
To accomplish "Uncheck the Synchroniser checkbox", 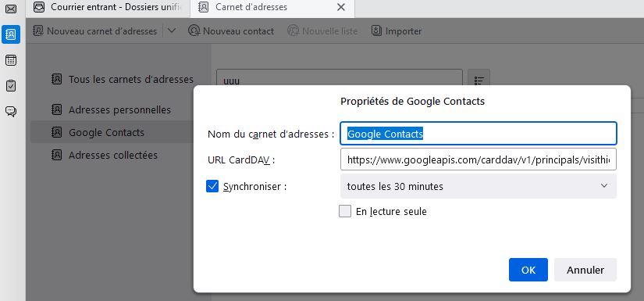I will 212,186.
